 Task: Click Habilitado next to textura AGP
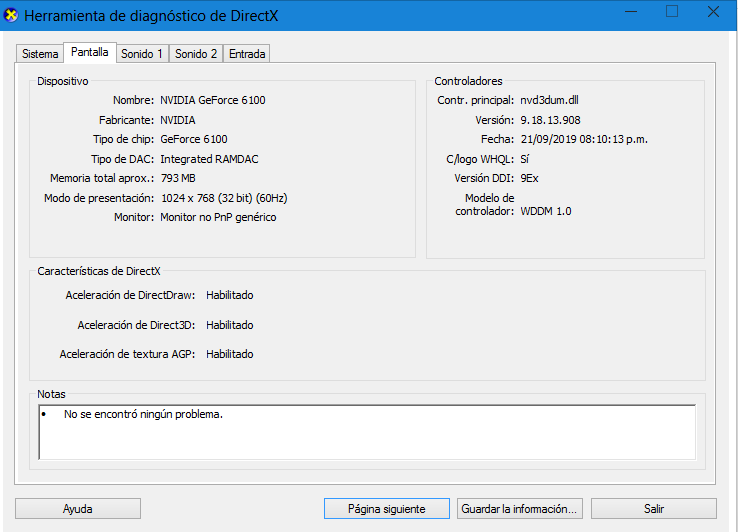point(230,355)
